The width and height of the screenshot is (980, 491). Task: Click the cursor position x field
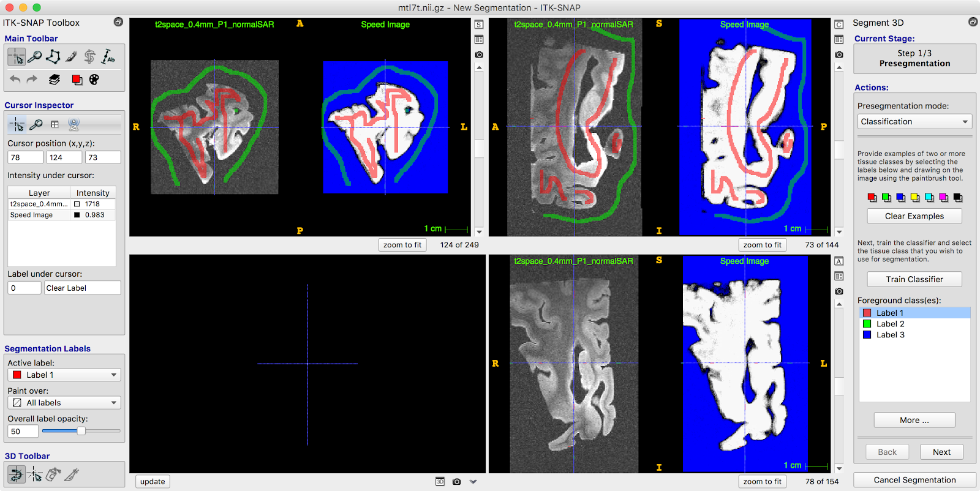[x=25, y=157]
